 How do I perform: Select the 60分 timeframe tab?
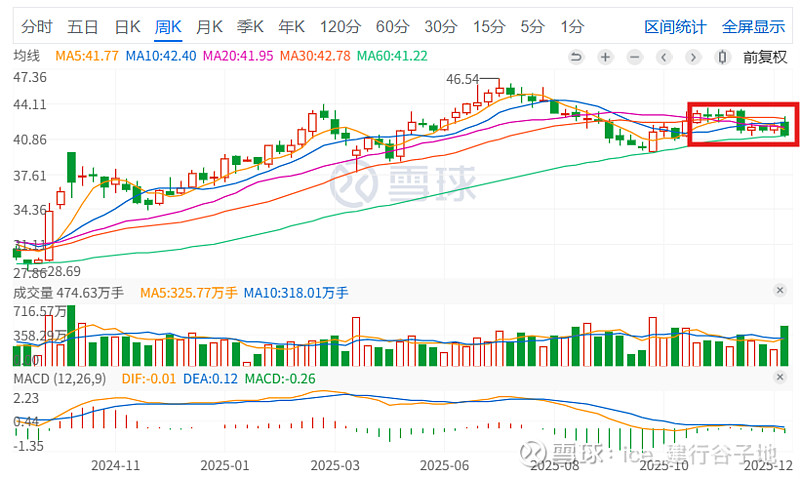coord(393,26)
